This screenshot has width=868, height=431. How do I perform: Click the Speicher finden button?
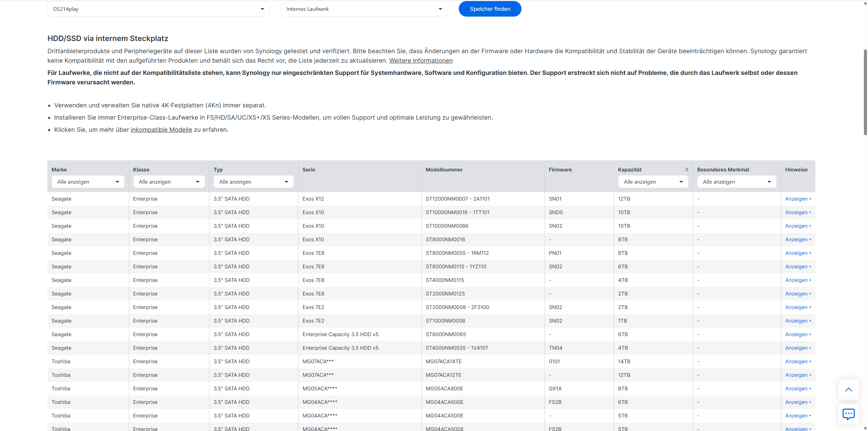(x=490, y=9)
